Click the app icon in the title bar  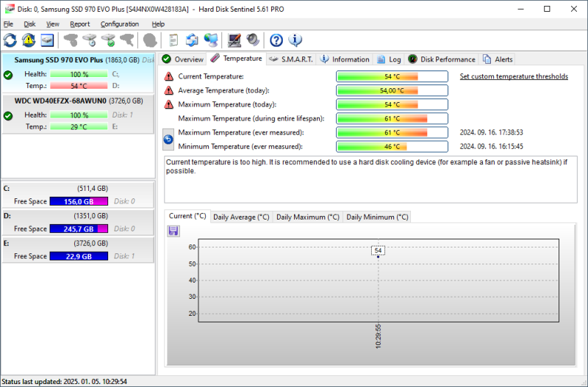[x=10, y=9]
